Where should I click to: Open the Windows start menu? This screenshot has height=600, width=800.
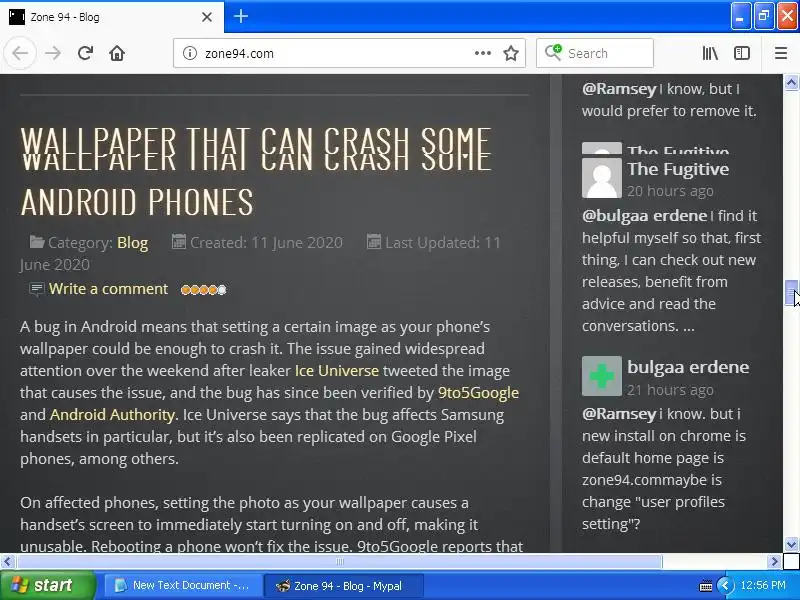pos(48,585)
